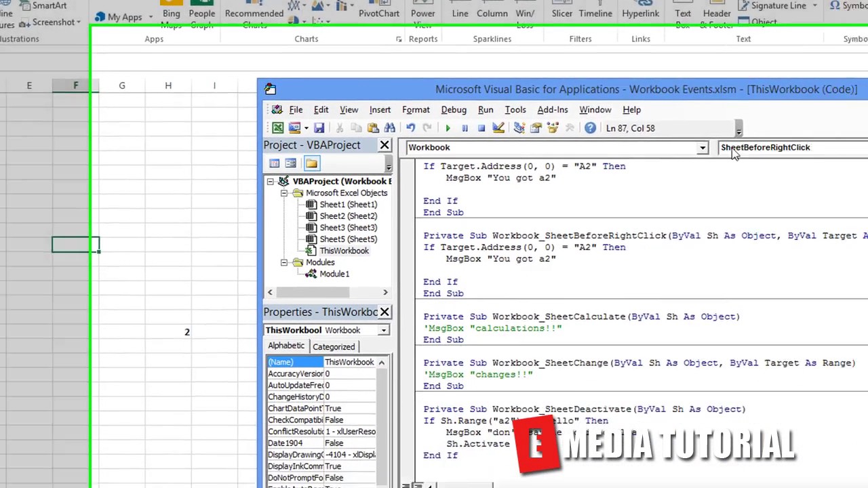Open dropdown arrow beside Insert UserForm icon
The image size is (868, 488).
(306, 128)
